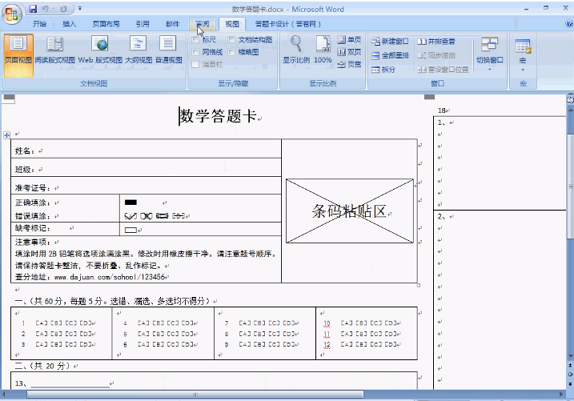Viewport: 574px width, 401px height.
Task: Switch to 阅读版式视图 reading view
Action: [x=55, y=50]
